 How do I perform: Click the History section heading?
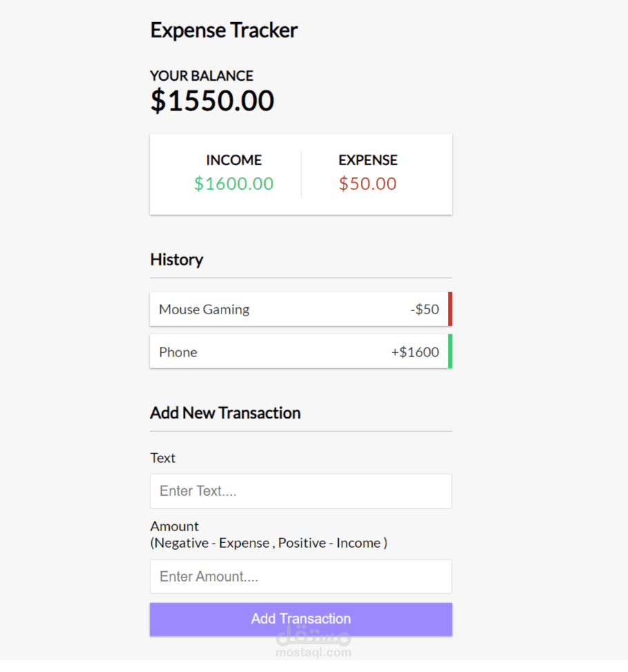coord(176,259)
